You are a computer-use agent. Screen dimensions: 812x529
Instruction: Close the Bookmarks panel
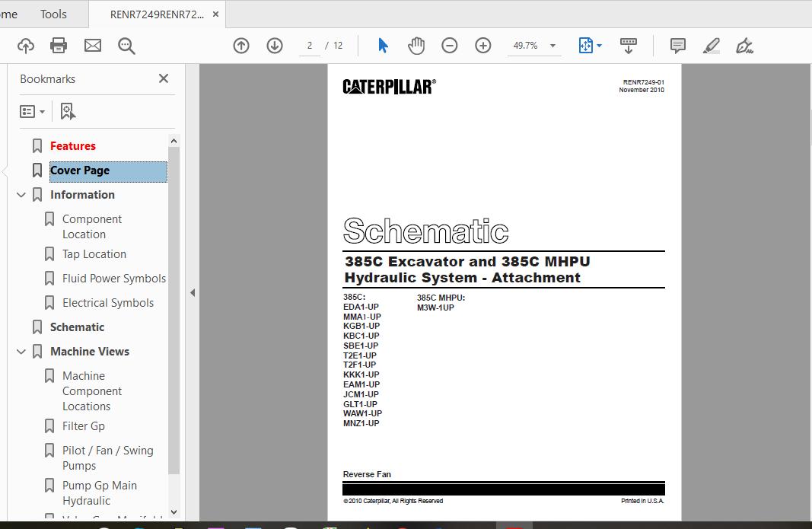[x=164, y=78]
